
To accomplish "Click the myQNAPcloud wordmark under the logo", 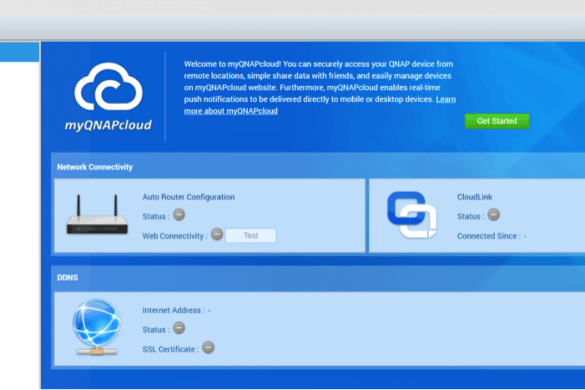I will 108,125.
